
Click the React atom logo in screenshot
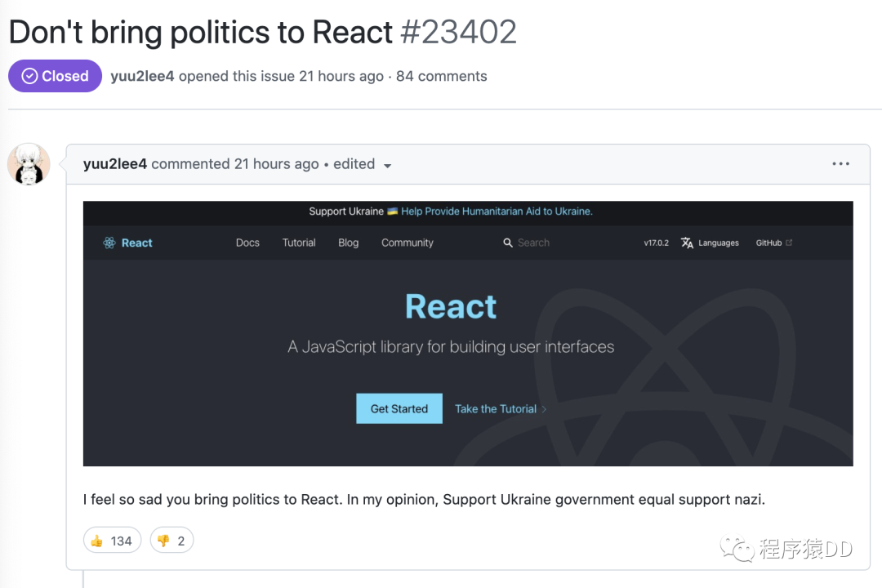click(109, 243)
